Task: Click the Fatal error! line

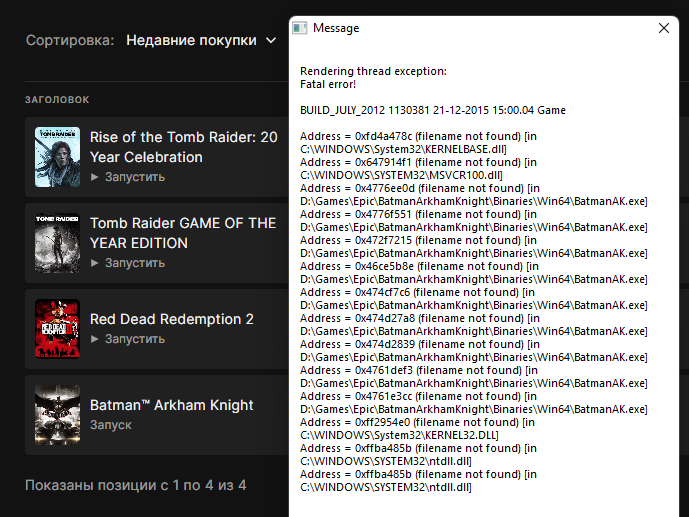Action: [328, 84]
